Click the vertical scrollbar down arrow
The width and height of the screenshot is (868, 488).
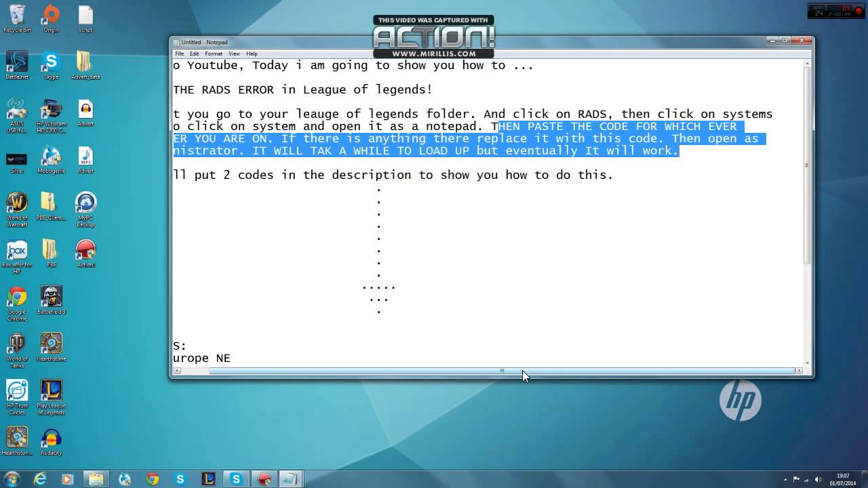(x=807, y=363)
